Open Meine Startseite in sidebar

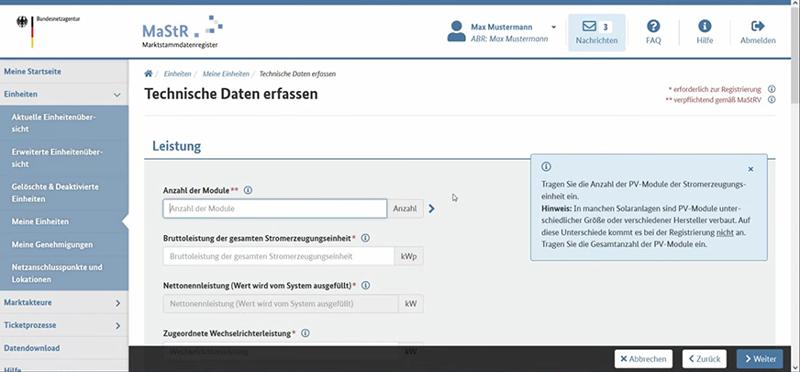coord(64,71)
